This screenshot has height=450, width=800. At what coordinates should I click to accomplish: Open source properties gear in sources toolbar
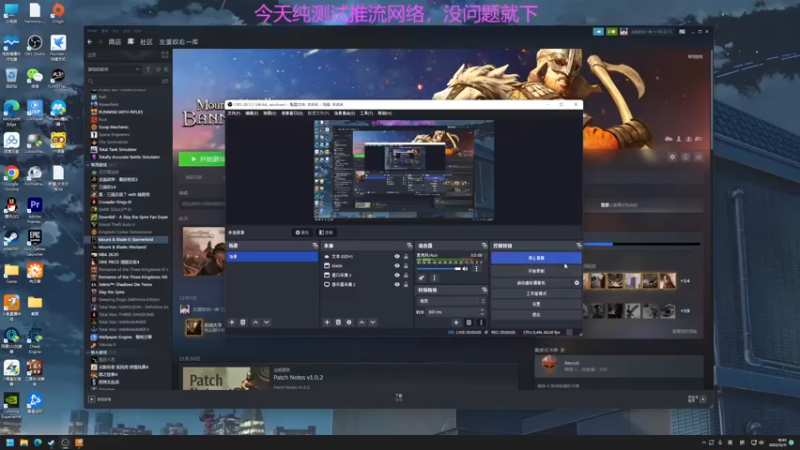[x=349, y=322]
